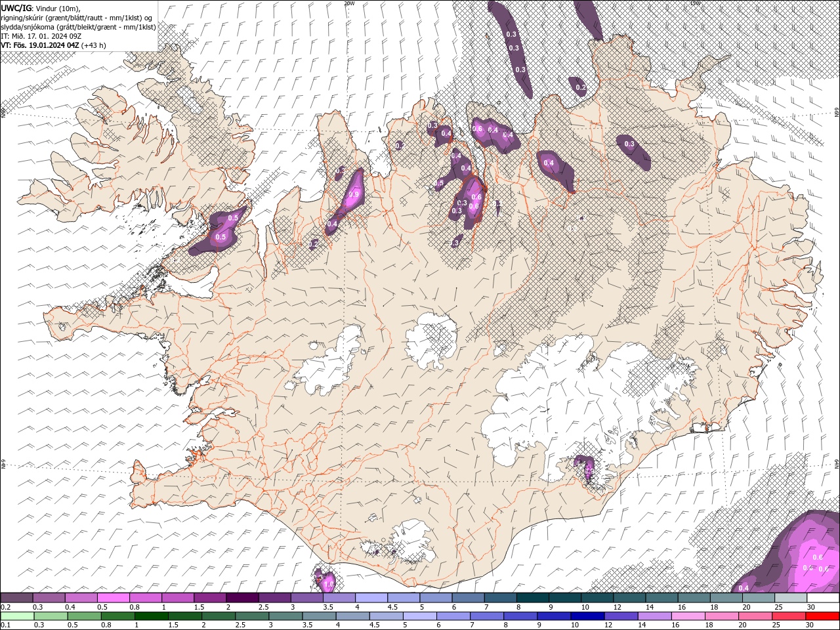Click the snow legend swatch between 0.4 and 0.5
This screenshot has width=840, height=630.
(x=81, y=598)
